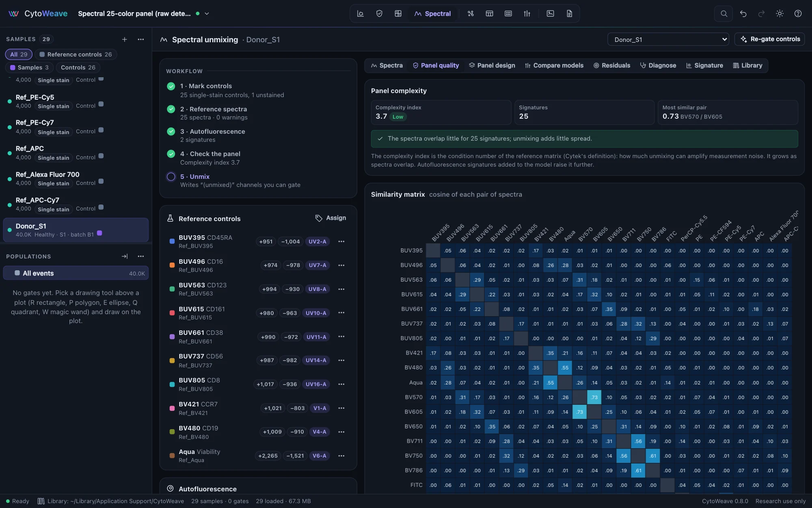The image size is (812, 508).
Task: Click the search magnifier icon
Action: click(x=723, y=13)
